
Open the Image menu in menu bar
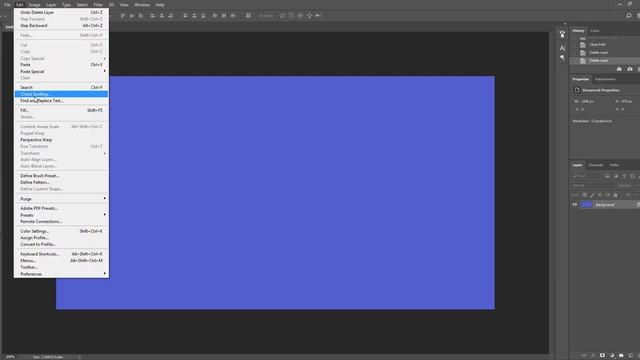point(34,5)
